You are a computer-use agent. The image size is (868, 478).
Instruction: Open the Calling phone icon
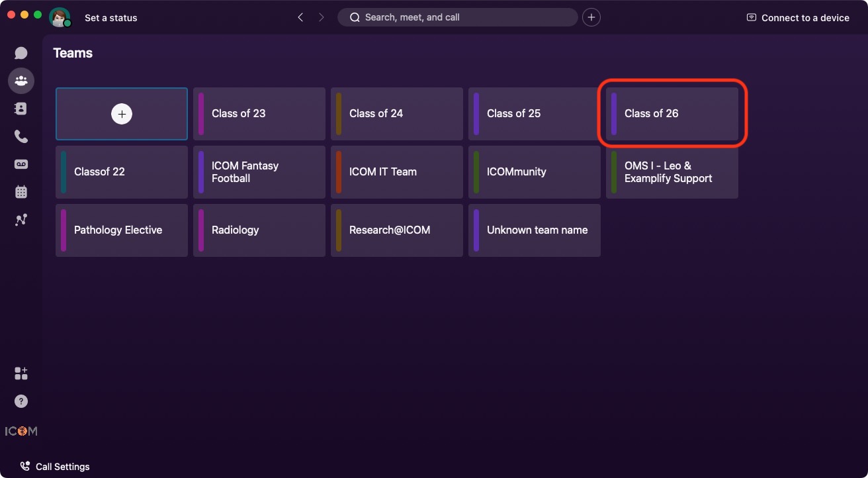[x=21, y=136]
